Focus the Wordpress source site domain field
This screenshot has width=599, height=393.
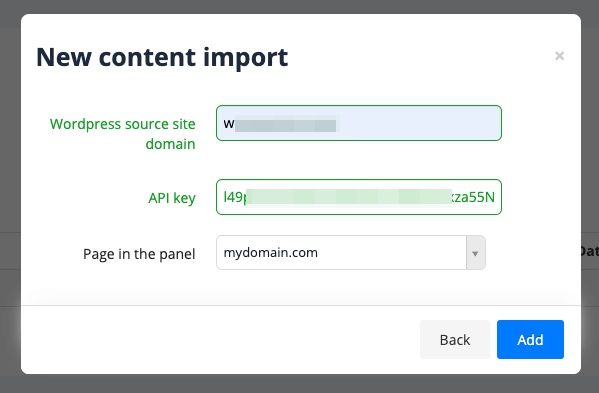click(x=359, y=123)
